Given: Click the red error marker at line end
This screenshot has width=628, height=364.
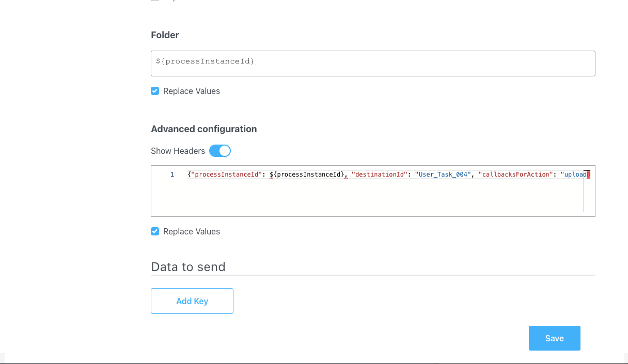Looking at the screenshot, I should [588, 175].
